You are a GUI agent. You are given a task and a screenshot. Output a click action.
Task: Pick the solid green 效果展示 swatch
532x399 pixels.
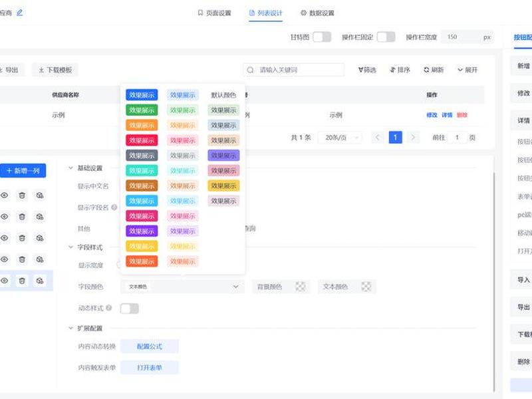(x=142, y=110)
